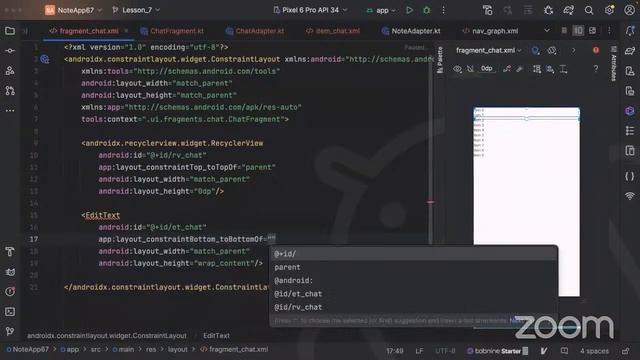
Task: Show more tool windows ellipsis
Action: (x=10, y=111)
